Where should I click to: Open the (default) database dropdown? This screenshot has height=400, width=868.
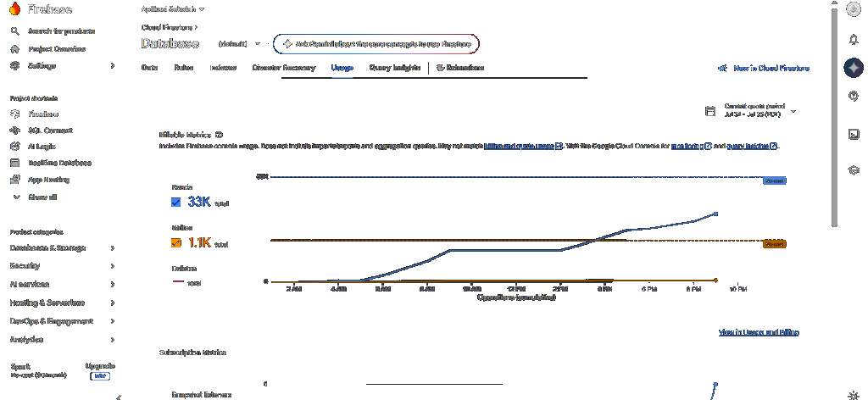click(239, 44)
